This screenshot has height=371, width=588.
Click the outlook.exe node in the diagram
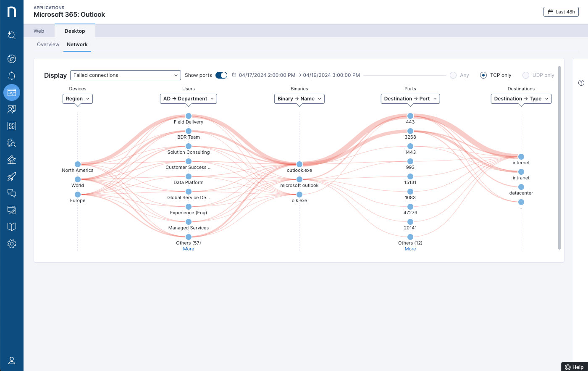tap(299, 164)
